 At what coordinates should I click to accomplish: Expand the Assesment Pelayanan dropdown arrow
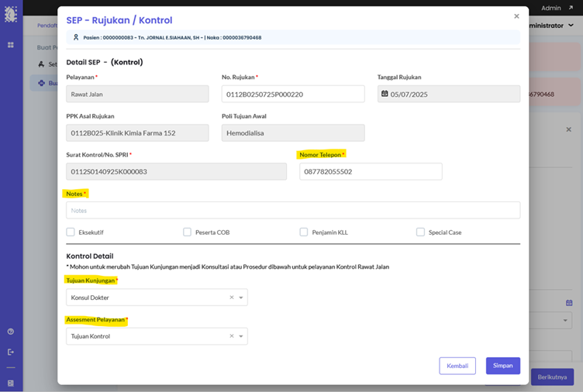(x=241, y=336)
